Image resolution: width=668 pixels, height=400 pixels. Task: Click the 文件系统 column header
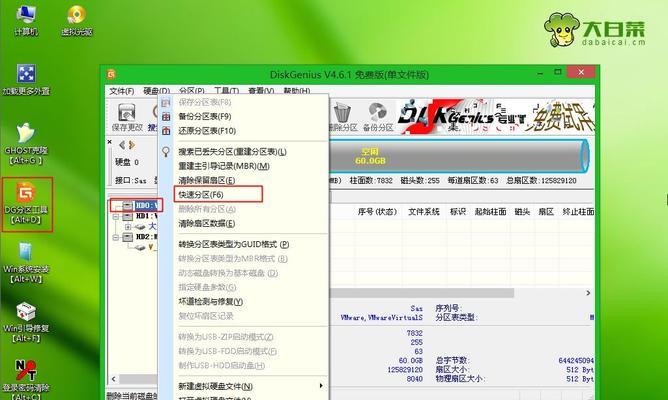(423, 212)
